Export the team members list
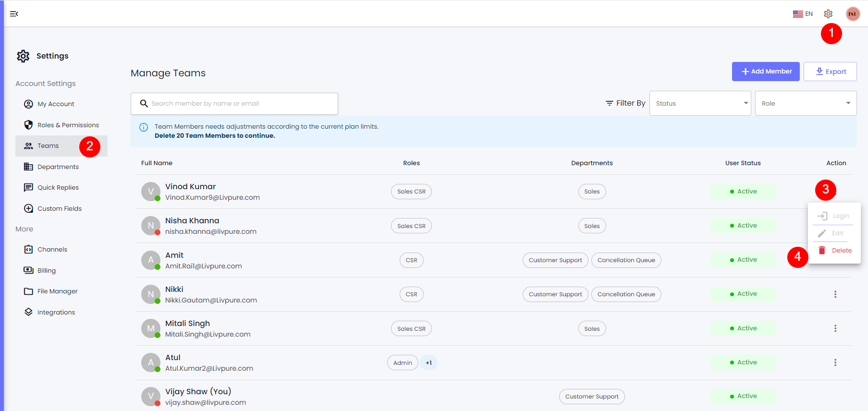Image resolution: width=868 pixels, height=411 pixels. 830,72
